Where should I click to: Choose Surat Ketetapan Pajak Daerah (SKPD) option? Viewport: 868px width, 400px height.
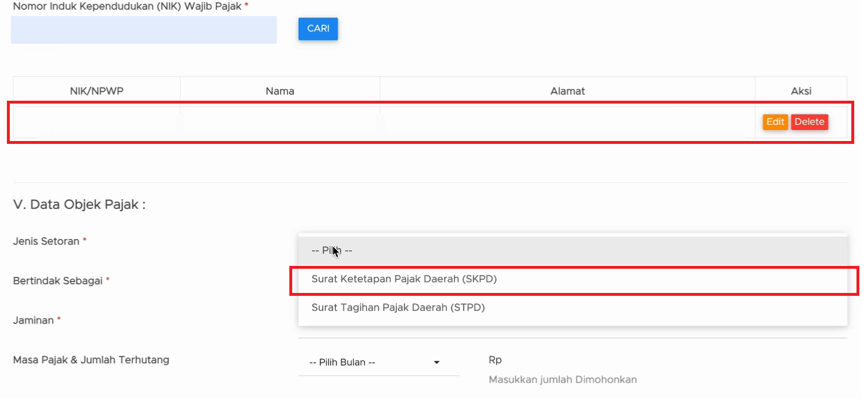point(404,279)
